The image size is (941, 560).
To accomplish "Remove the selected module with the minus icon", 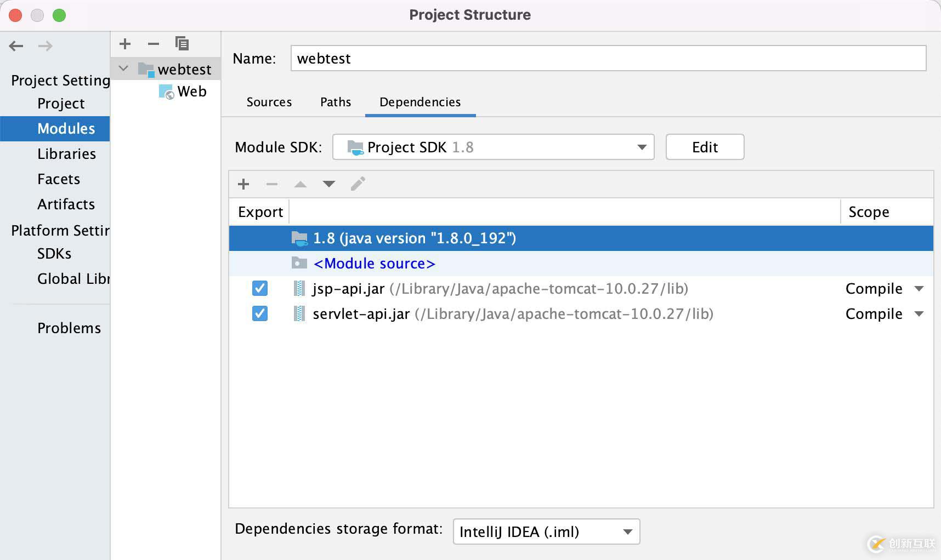I will tap(154, 43).
